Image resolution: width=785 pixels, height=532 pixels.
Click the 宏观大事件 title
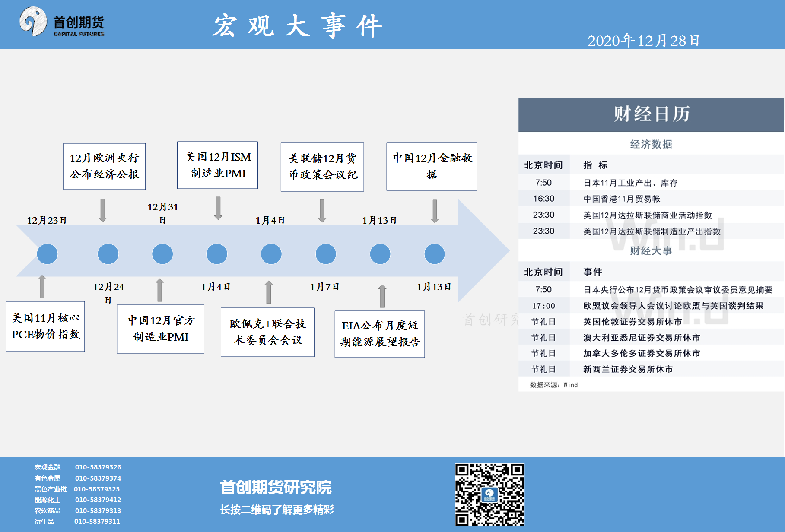click(298, 26)
